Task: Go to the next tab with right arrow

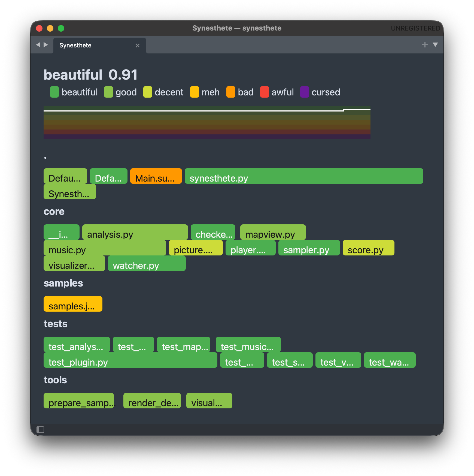Action: 46,45
